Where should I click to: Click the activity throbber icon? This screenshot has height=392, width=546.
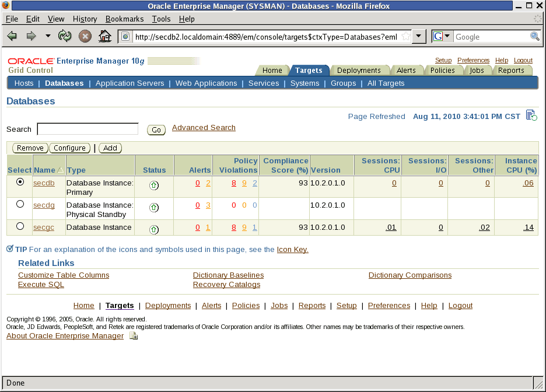coord(538,19)
